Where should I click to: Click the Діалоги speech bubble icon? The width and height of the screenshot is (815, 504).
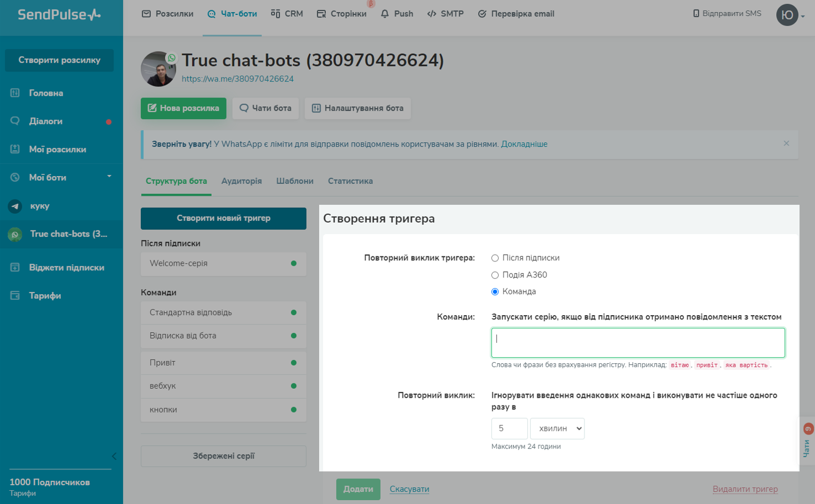(x=15, y=121)
